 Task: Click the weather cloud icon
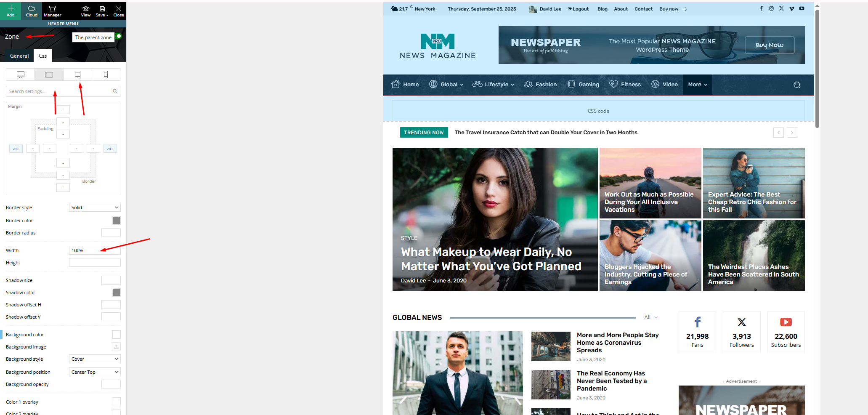pos(394,8)
